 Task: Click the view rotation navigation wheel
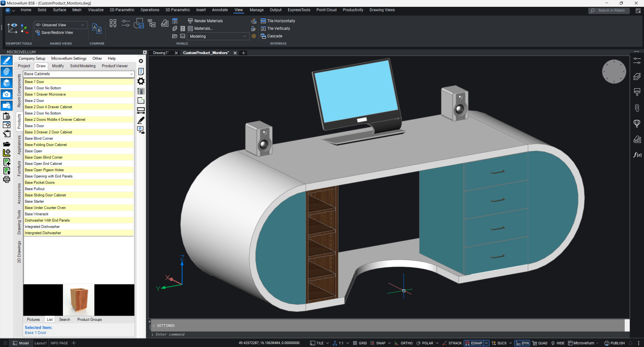[614, 72]
